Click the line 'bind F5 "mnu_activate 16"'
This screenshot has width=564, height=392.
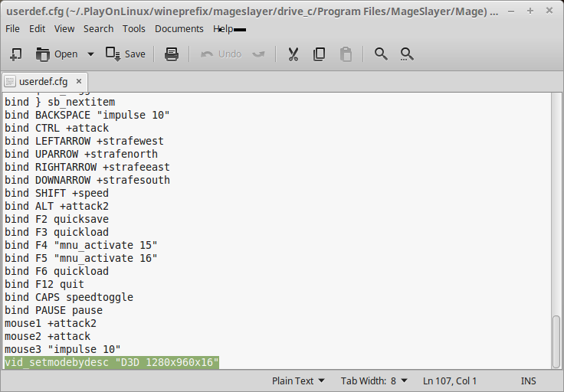click(x=81, y=258)
